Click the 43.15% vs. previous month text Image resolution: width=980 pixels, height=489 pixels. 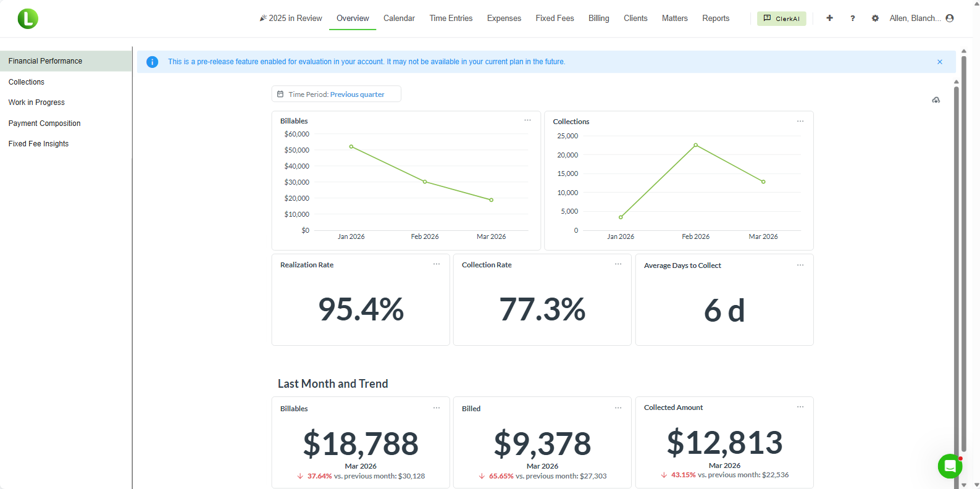730,475
